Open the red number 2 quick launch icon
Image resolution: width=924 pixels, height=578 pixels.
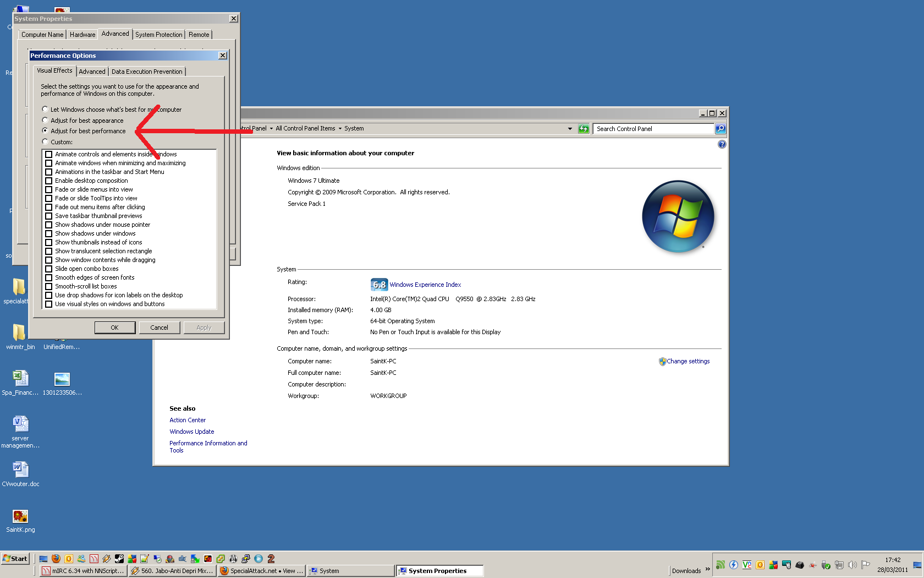[x=271, y=559]
